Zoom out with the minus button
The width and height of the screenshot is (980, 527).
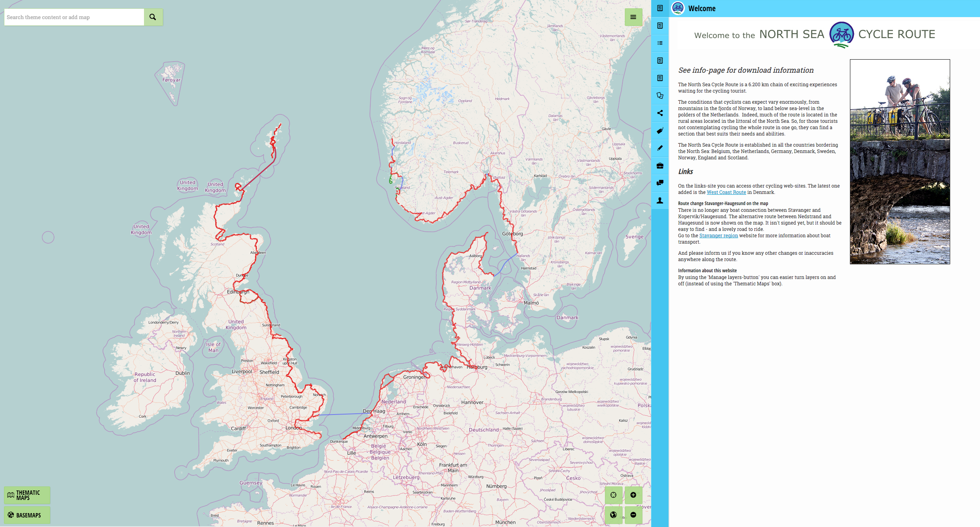pyautogui.click(x=633, y=515)
